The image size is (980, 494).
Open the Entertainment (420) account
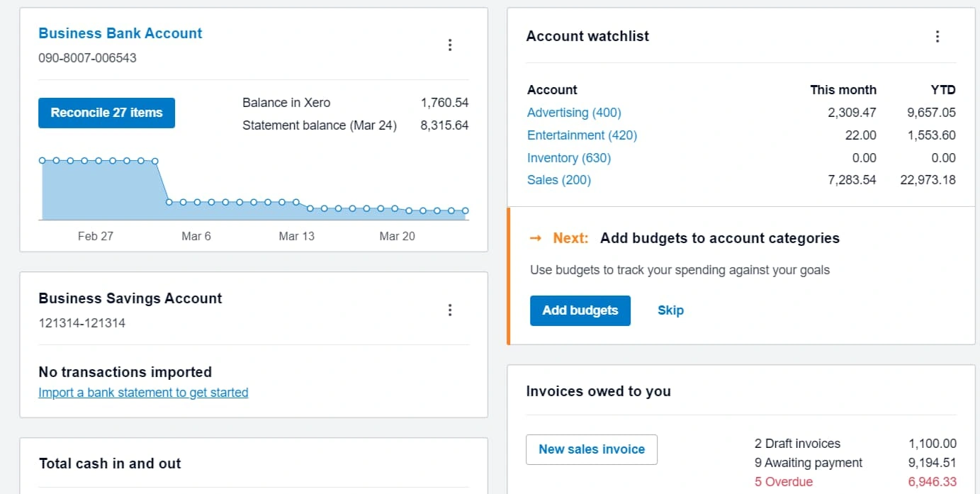tap(582, 135)
